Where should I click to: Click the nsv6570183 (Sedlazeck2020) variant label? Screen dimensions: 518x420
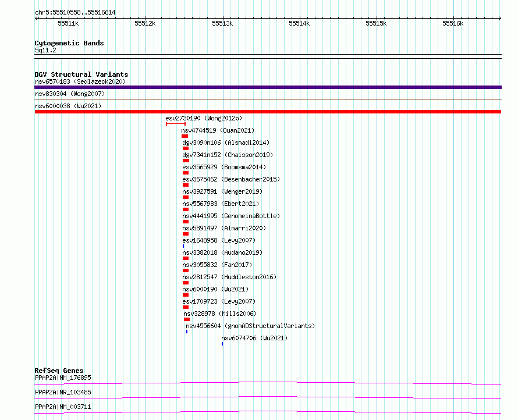pyautogui.click(x=80, y=81)
